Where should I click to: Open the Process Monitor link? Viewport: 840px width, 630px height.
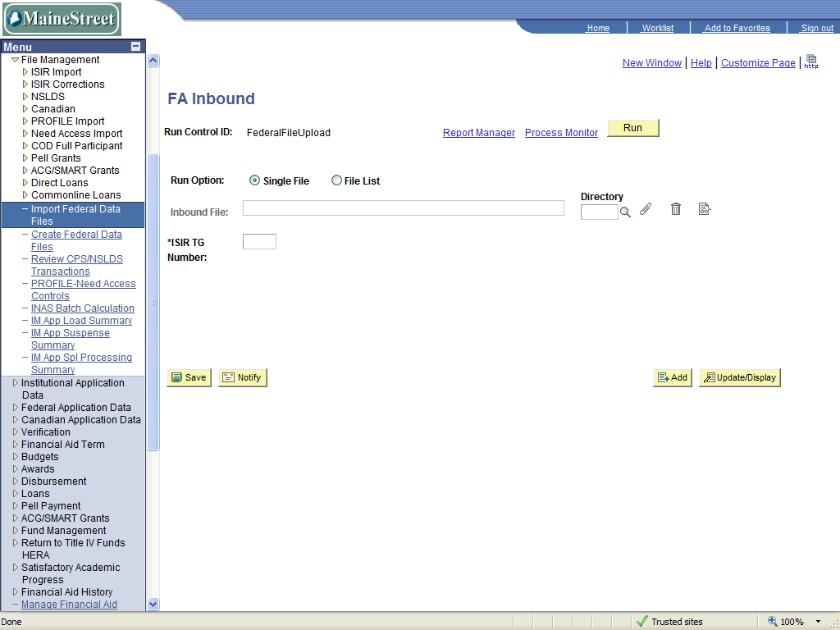561,132
